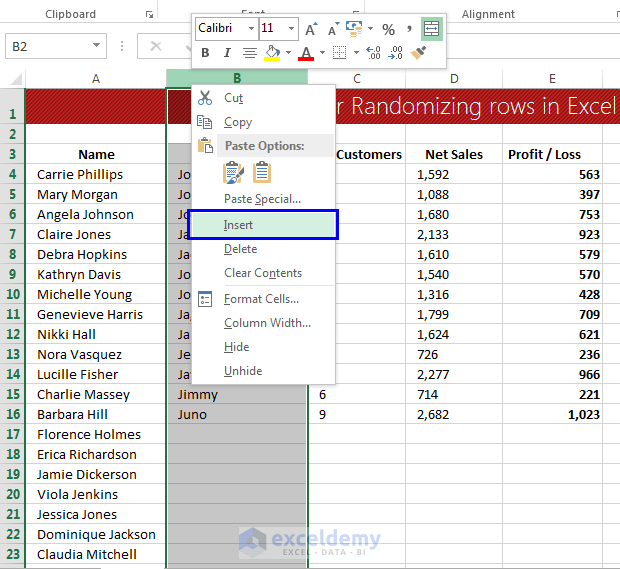Select cell containing Jimmy
The height and width of the screenshot is (569, 620).
tap(238, 395)
